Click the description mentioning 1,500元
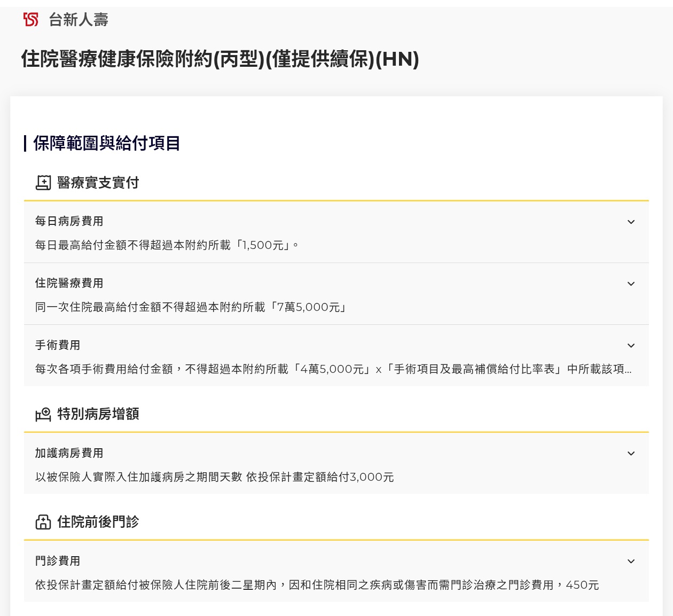This screenshot has height=616, width=673. tap(167, 245)
